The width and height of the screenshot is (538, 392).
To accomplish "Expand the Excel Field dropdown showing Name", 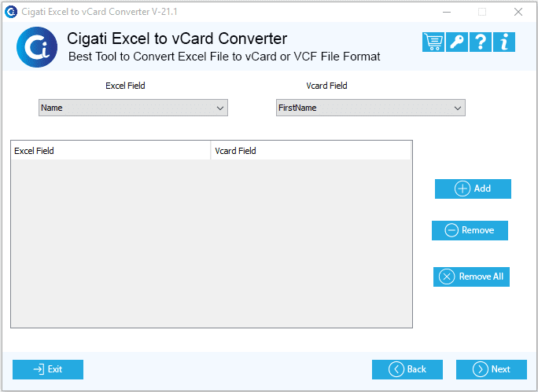I will coord(133,108).
